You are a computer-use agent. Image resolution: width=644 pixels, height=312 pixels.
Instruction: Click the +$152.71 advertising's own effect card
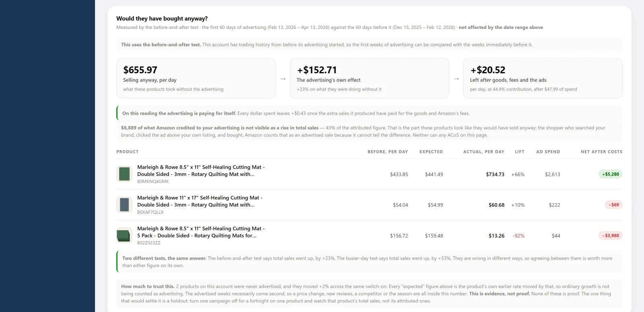coord(369,78)
